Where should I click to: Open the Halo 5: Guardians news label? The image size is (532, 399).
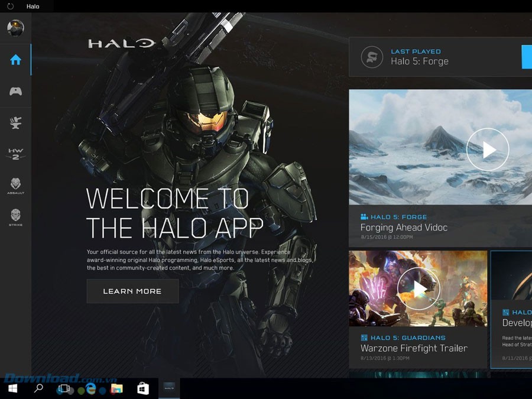[x=403, y=337]
